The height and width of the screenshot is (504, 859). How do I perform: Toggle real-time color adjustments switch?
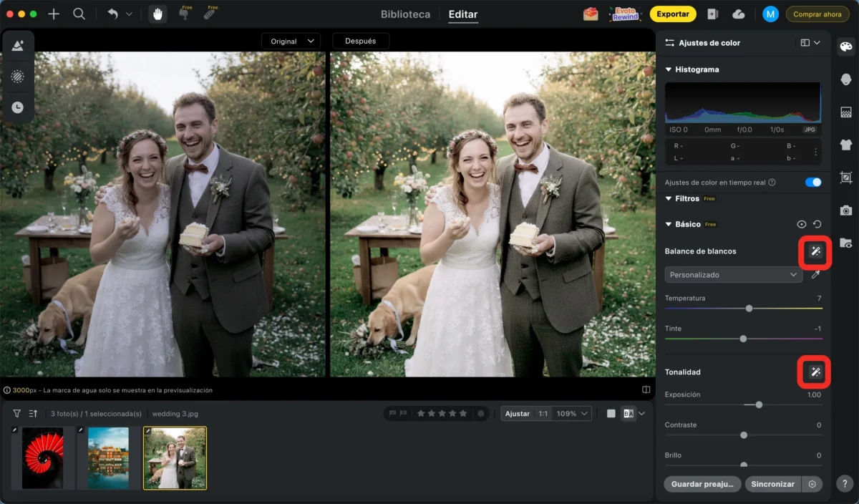coord(812,183)
